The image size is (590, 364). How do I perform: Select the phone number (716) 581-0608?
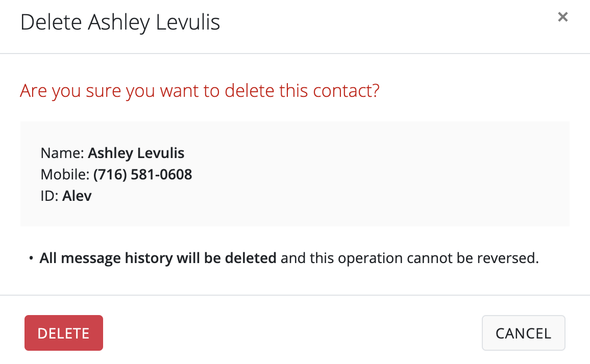tap(143, 175)
